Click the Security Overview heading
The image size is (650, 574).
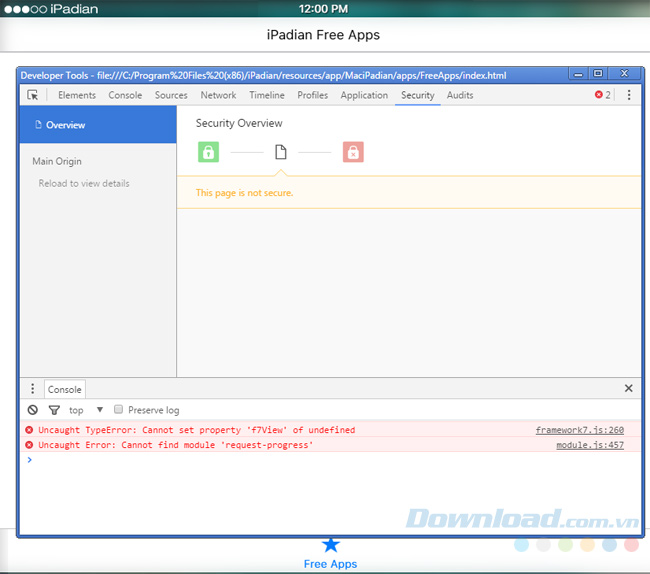click(x=239, y=123)
